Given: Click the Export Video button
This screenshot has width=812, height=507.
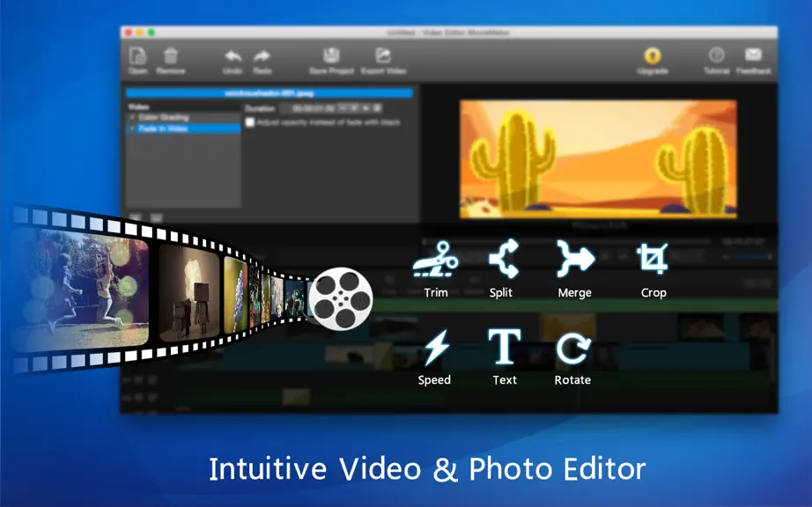Looking at the screenshot, I should pyautogui.click(x=383, y=61).
